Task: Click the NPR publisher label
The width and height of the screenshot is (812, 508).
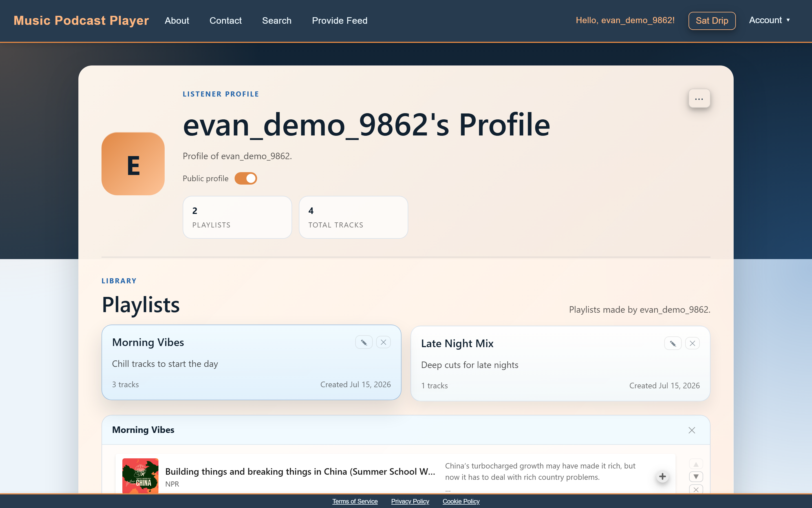Action: (172, 484)
